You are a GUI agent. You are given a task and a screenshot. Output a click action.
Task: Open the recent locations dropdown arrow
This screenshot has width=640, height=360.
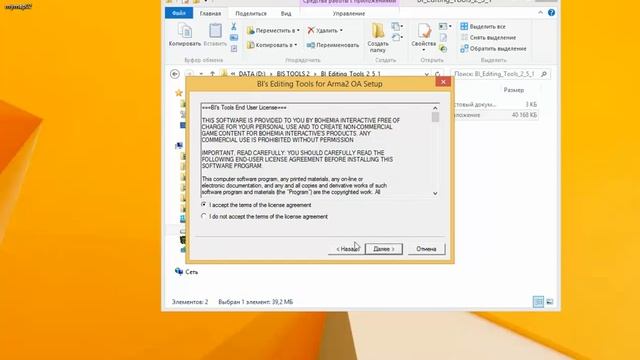pos(201,74)
